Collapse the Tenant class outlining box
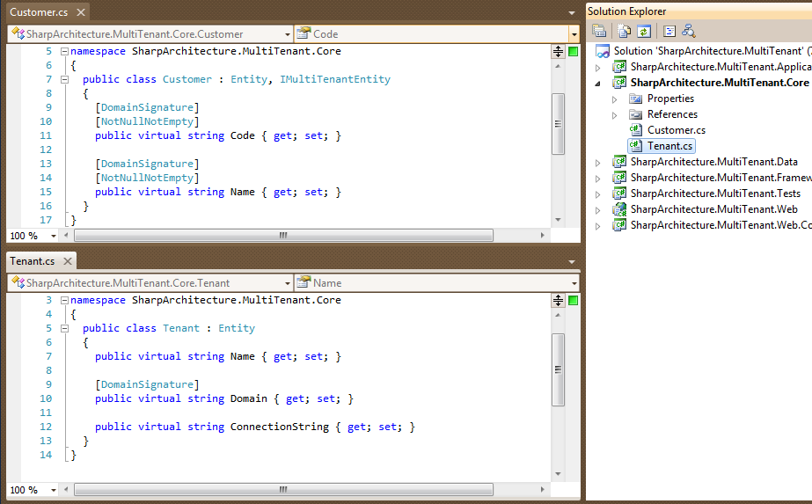Viewport: 812px width, 504px height. coord(65,328)
